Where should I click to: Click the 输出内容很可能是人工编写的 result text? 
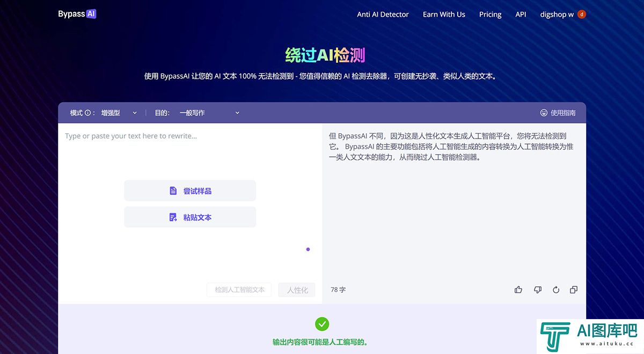tap(322, 342)
